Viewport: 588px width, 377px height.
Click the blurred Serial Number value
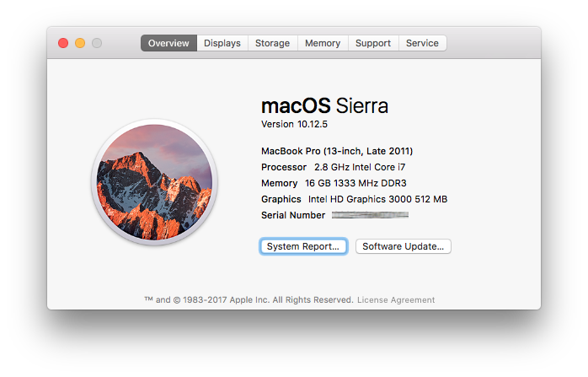[370, 215]
